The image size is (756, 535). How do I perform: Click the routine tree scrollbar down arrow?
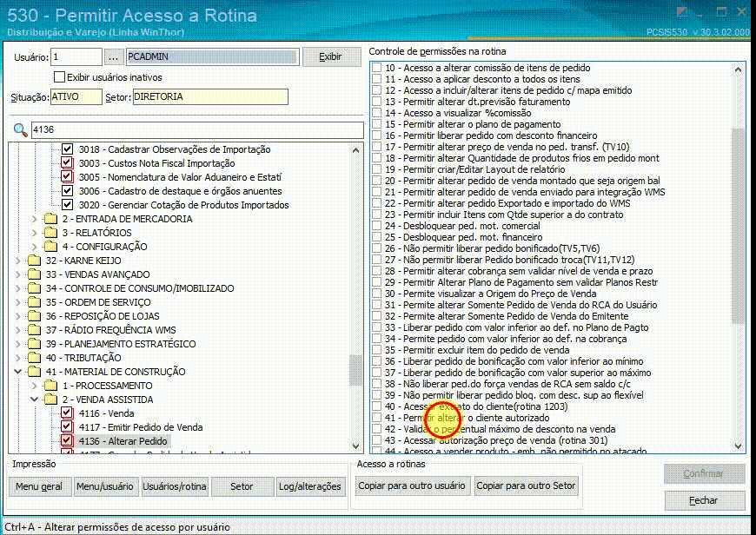pos(355,446)
